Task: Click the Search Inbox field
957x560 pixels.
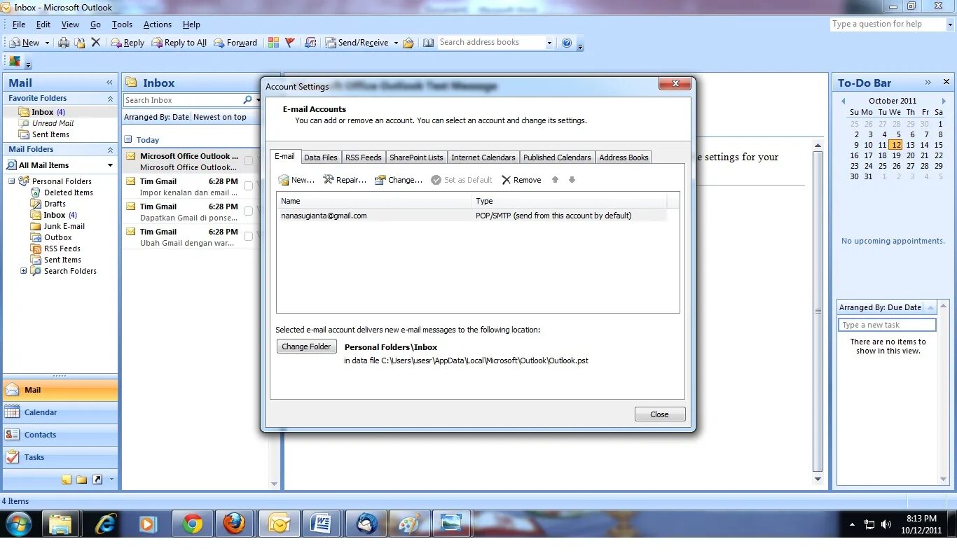Action: pos(182,100)
